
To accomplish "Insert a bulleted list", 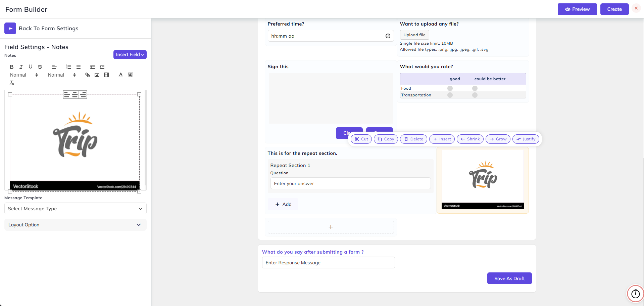I will (x=78, y=67).
